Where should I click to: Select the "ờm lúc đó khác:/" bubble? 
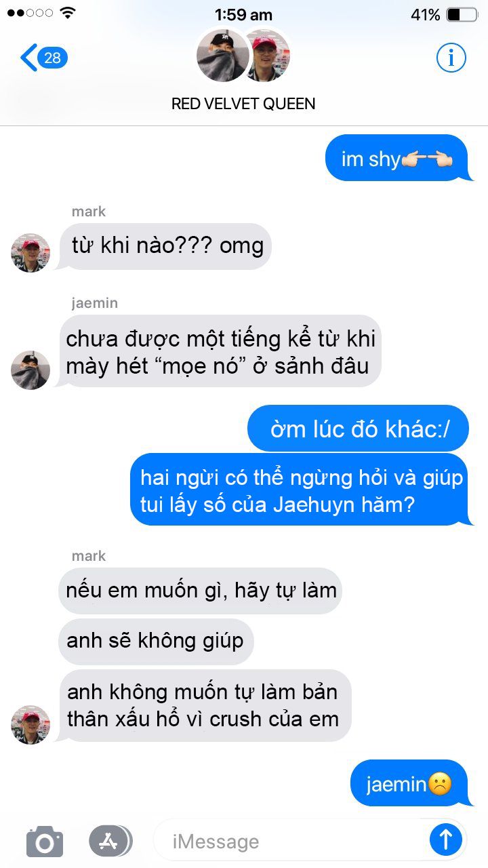359,429
